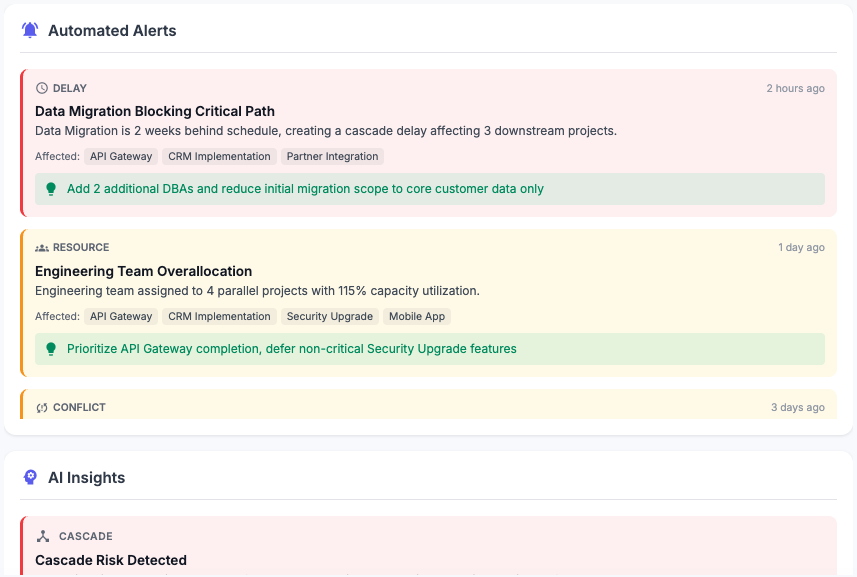
Task: Click the 'Affected:' label in the Delay alert
Action: point(57,156)
